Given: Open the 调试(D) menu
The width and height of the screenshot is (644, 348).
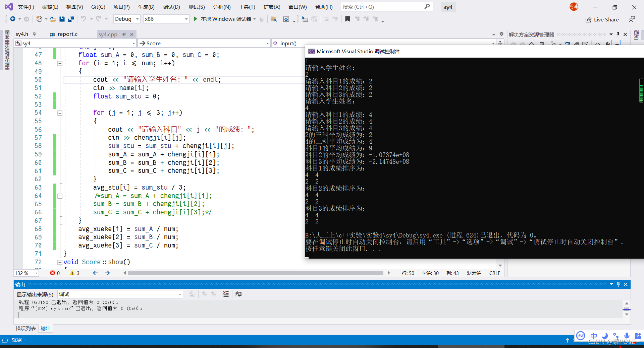Looking at the screenshot, I should [x=171, y=7].
